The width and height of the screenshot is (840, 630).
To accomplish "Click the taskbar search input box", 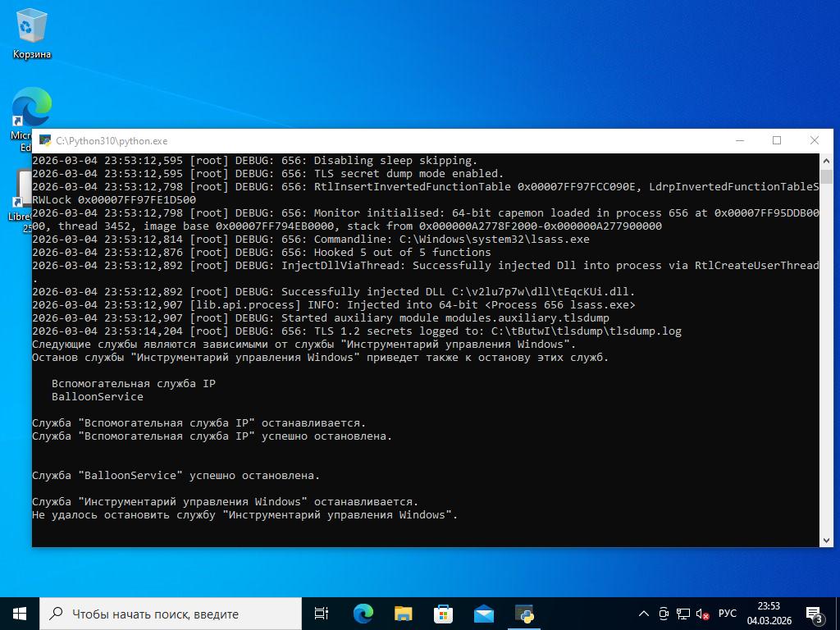I will pyautogui.click(x=171, y=614).
